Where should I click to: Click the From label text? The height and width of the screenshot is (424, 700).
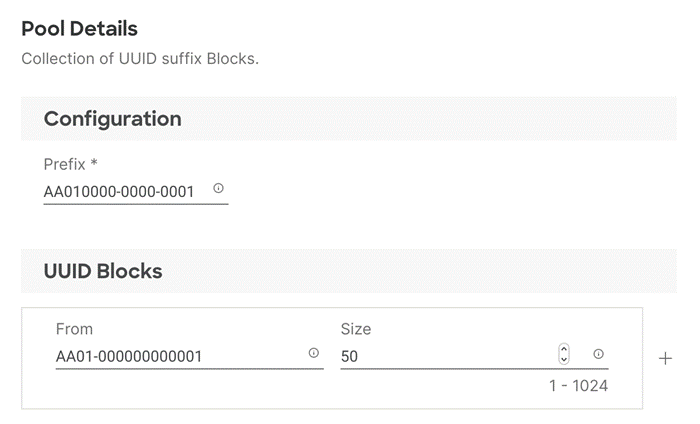pos(74,329)
